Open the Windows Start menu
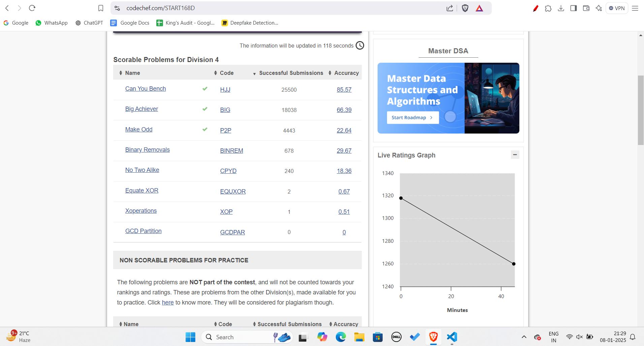Image resolution: width=644 pixels, height=346 pixels. click(190, 337)
